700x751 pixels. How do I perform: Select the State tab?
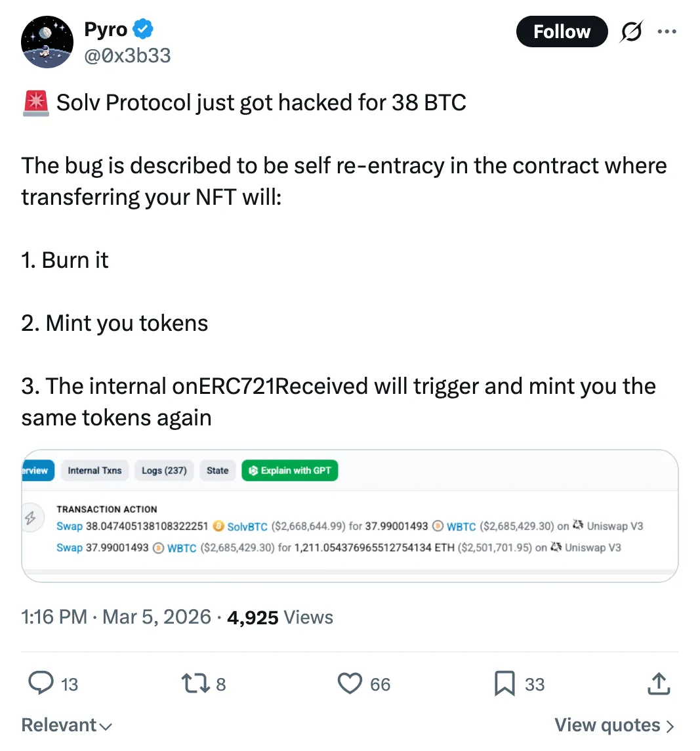tap(217, 471)
